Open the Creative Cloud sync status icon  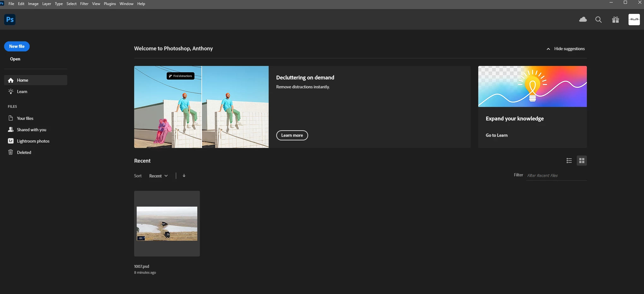click(583, 20)
